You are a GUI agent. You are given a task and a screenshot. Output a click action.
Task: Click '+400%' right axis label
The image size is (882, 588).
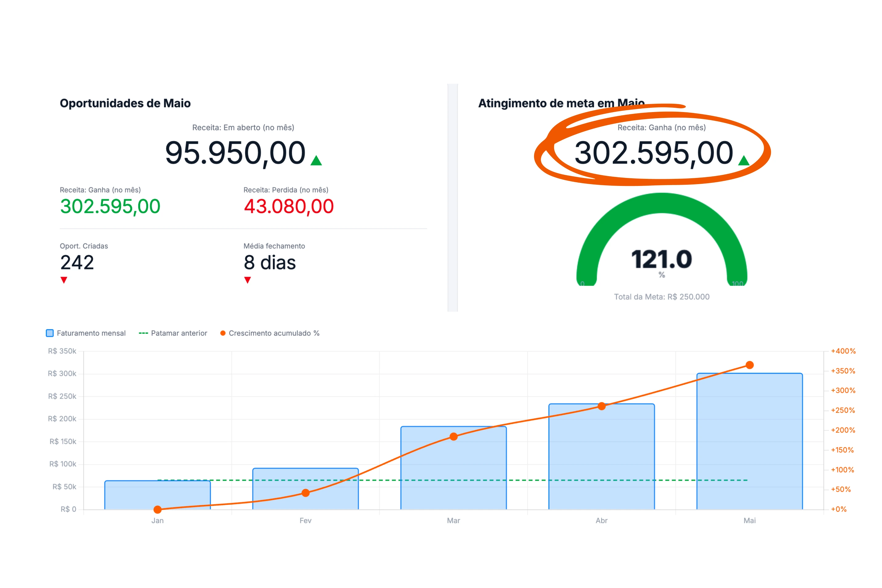tap(843, 351)
